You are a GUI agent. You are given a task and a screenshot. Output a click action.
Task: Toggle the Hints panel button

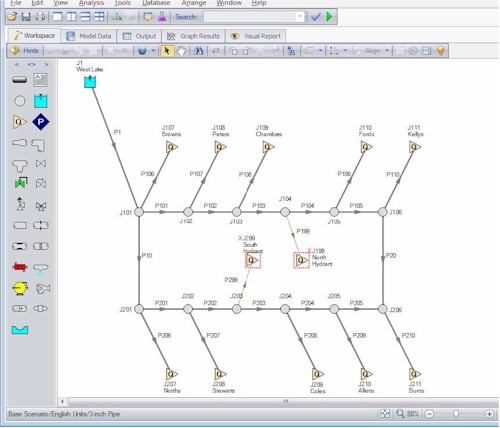coord(24,51)
